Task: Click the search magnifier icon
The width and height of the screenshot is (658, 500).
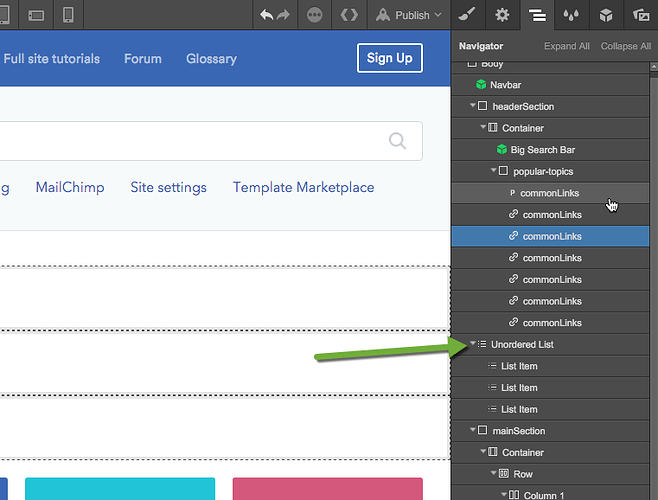Action: (x=397, y=141)
